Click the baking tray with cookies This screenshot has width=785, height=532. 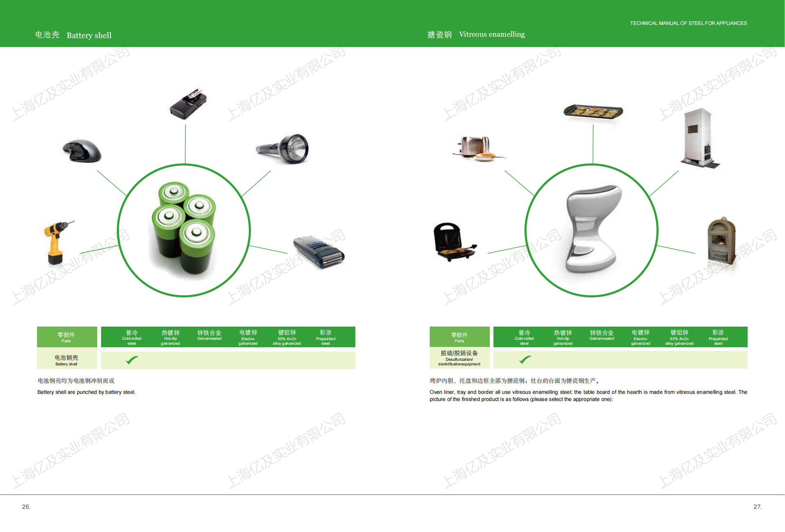[593, 111]
